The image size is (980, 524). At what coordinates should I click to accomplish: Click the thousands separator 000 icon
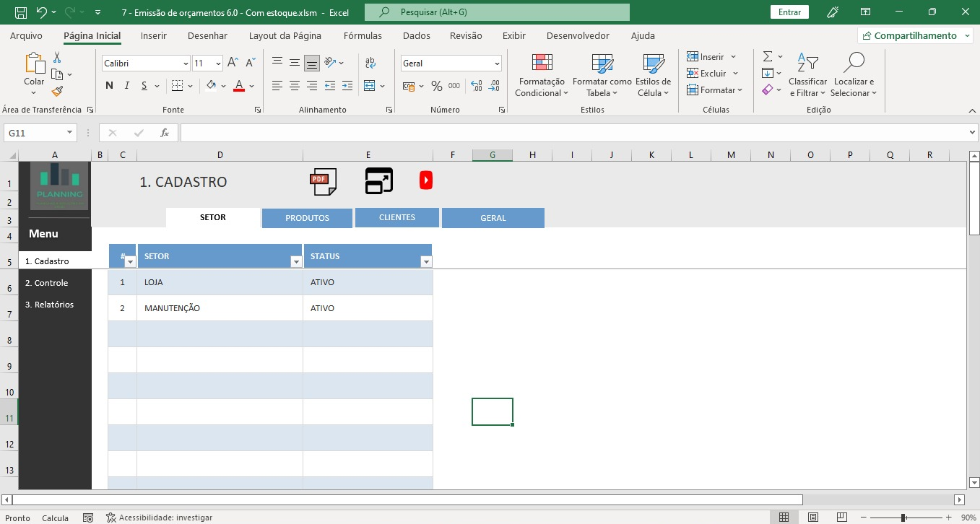coord(454,86)
